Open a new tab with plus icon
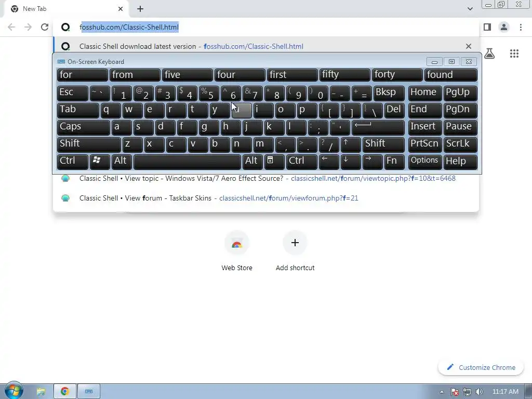 click(x=140, y=9)
